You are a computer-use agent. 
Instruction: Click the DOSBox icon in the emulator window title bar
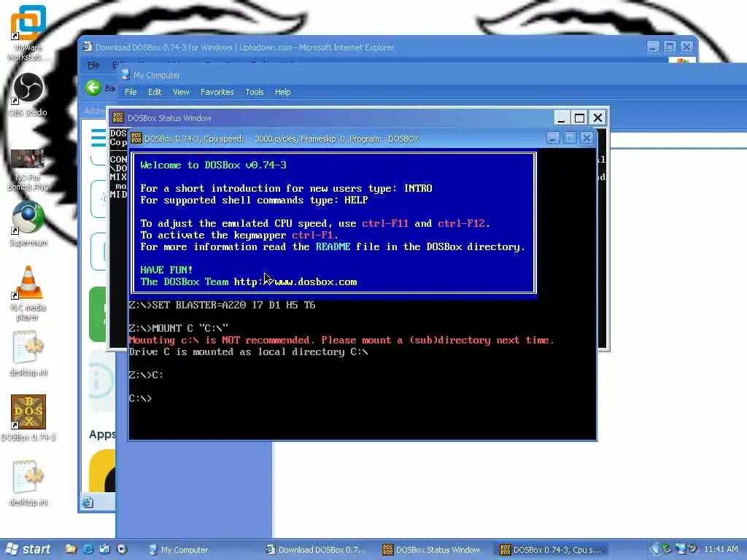(136, 139)
